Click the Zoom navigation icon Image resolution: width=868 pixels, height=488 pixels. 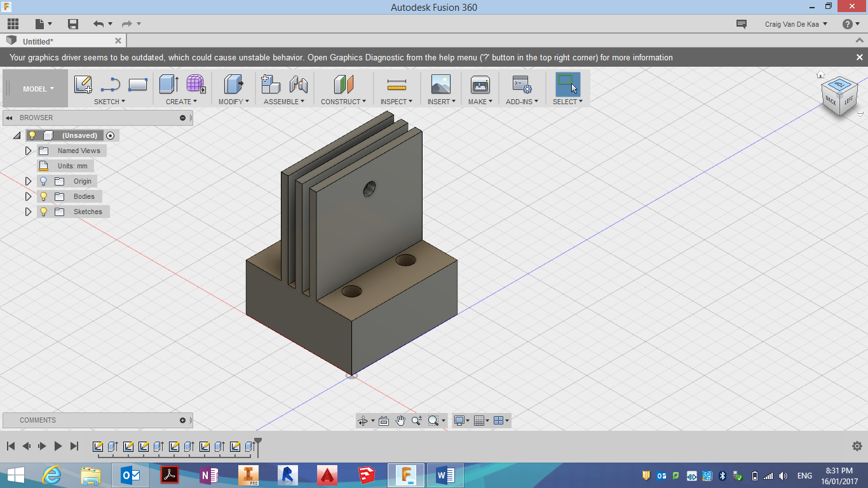pyautogui.click(x=417, y=421)
